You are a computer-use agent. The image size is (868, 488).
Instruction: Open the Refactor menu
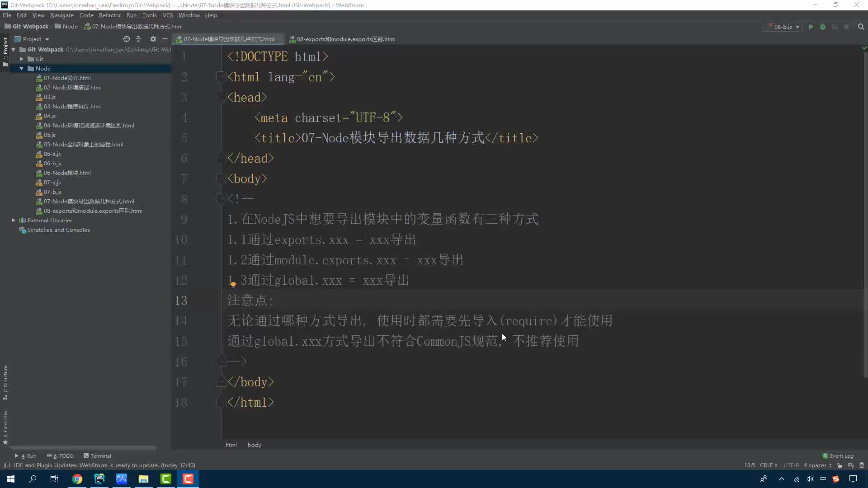[x=110, y=15]
